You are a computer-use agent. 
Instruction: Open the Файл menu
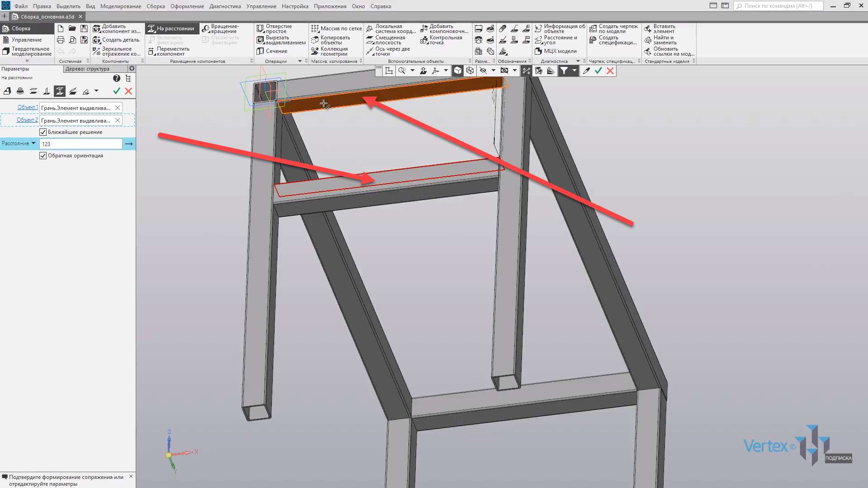[x=21, y=6]
